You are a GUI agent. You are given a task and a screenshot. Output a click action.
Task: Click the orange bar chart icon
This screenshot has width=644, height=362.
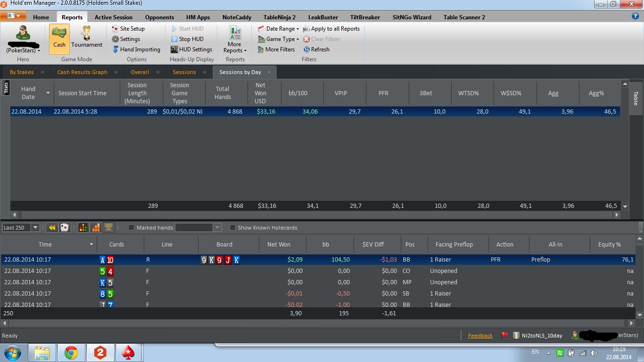96,228
